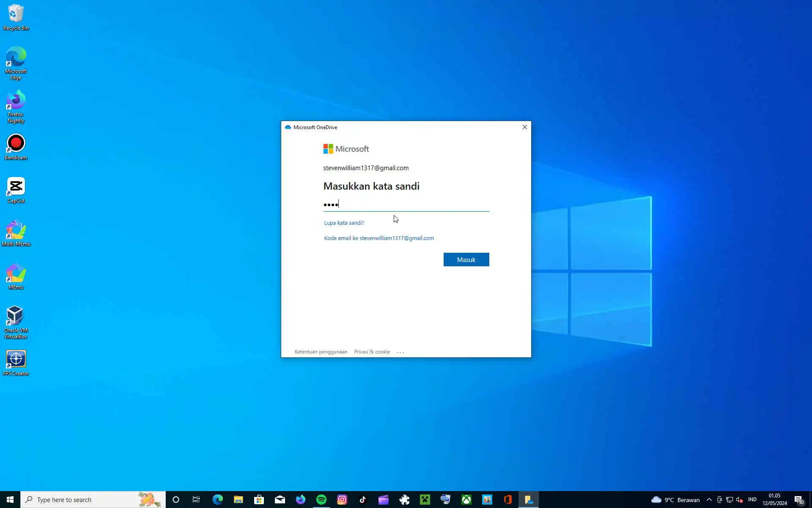The width and height of the screenshot is (812, 508).
Task: Open weather widget showing 9°C Berawan
Action: [x=675, y=500]
